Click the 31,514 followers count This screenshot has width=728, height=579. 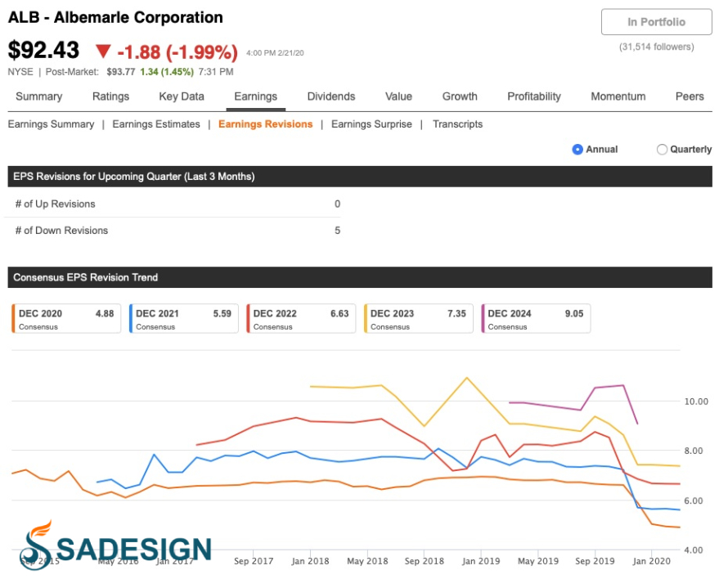pos(657,47)
